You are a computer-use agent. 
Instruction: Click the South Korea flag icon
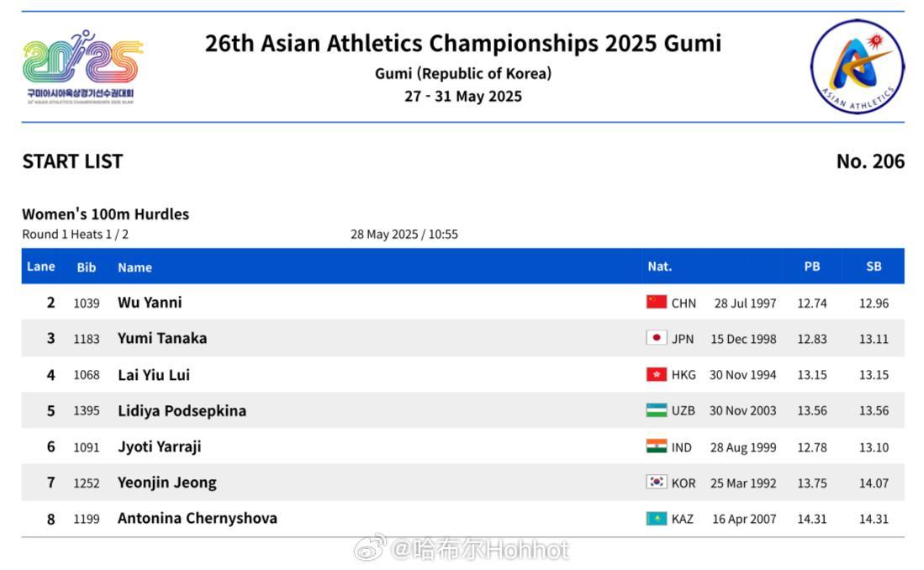pyautogui.click(x=656, y=482)
